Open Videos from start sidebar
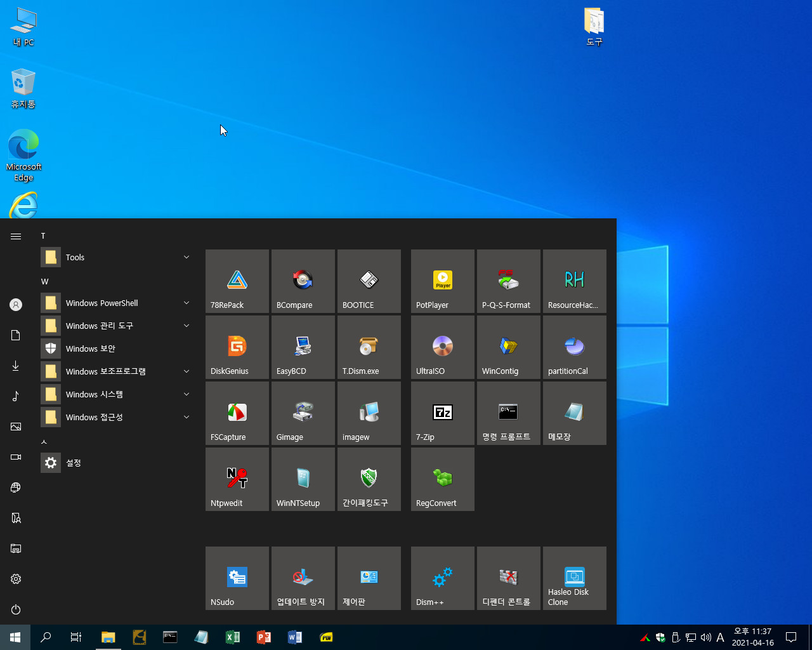812x650 pixels. [16, 457]
